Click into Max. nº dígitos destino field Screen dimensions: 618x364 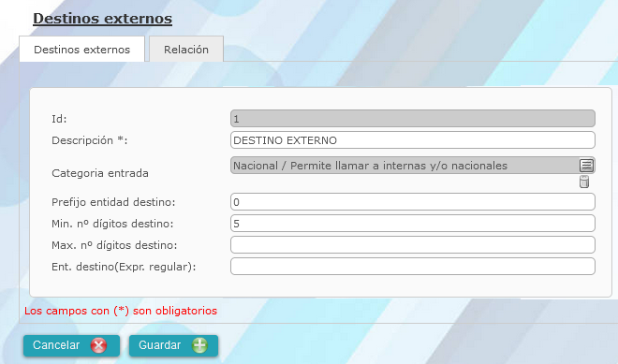[413, 245]
